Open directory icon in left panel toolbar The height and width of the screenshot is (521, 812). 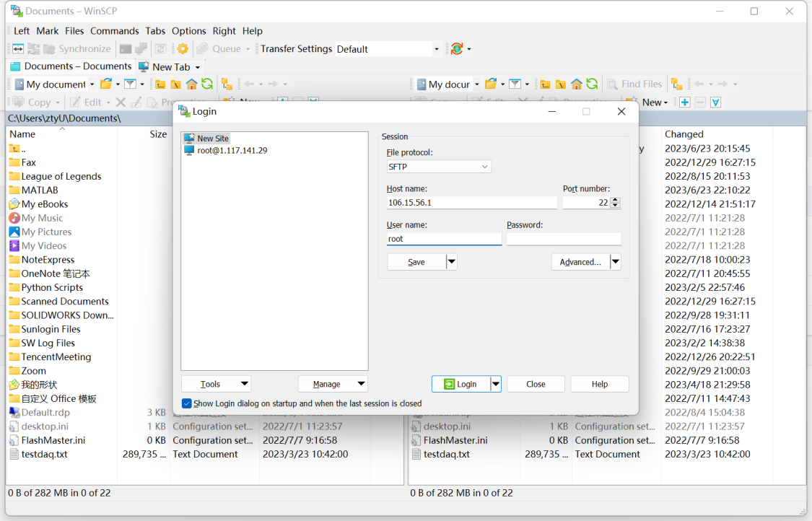coord(106,84)
